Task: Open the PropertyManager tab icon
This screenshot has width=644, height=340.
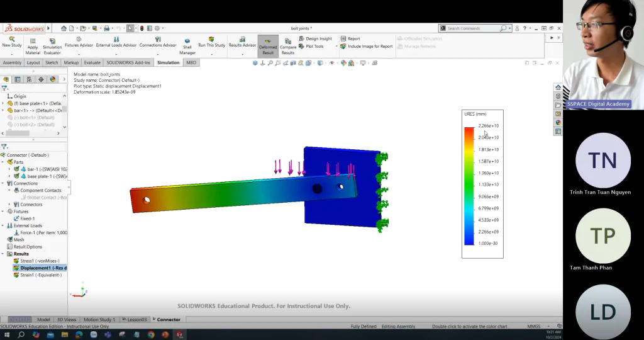Action: tap(18, 79)
